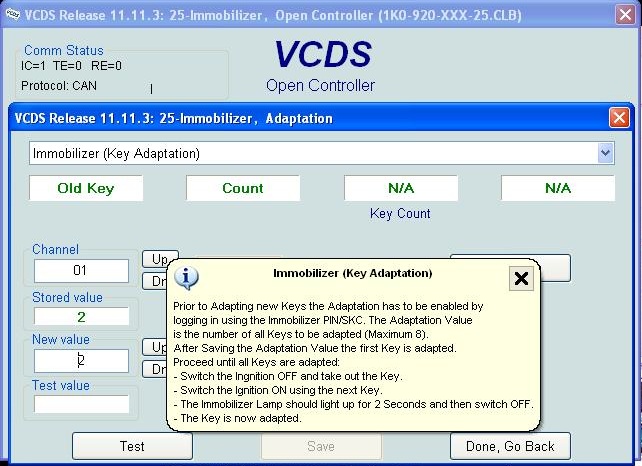Click the Count display box
The height and width of the screenshot is (466, 642).
243,188
